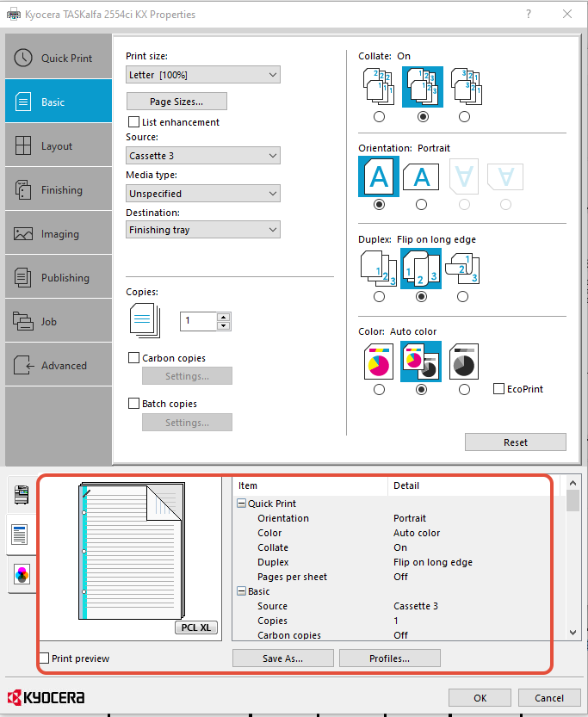Image resolution: width=588 pixels, height=717 pixels.
Task: Select the collate off radio button
Action: coord(379,116)
